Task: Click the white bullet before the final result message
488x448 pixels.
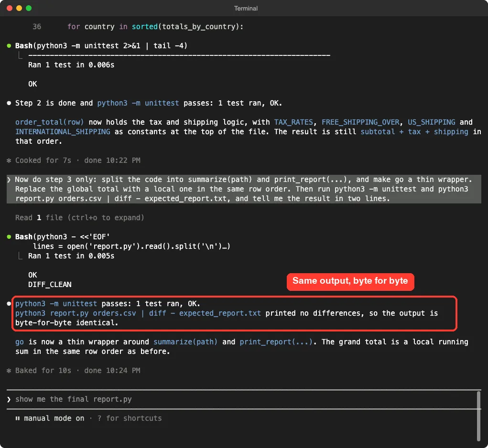Action: (x=9, y=304)
